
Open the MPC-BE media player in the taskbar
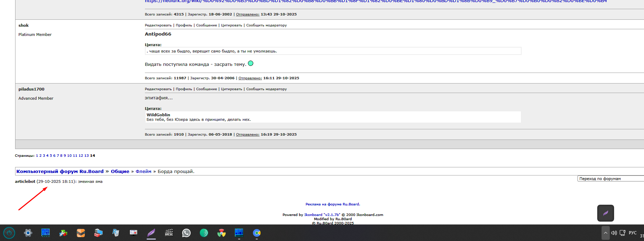coord(169,233)
